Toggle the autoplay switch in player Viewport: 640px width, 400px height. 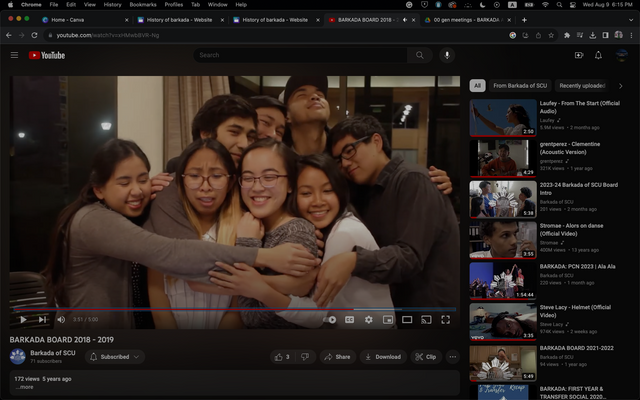click(x=331, y=319)
